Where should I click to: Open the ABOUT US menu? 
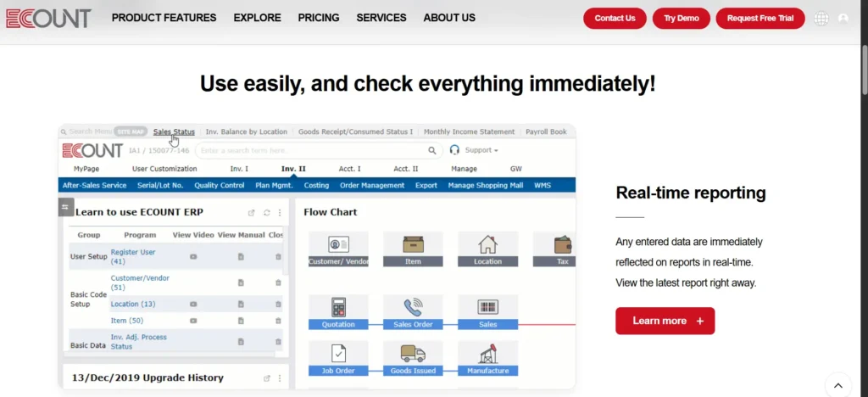[449, 18]
